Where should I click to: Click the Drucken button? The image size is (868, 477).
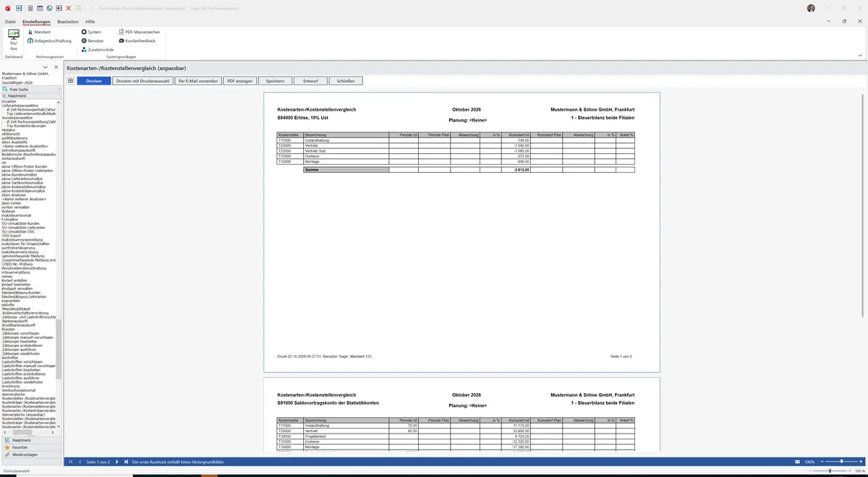coord(94,81)
